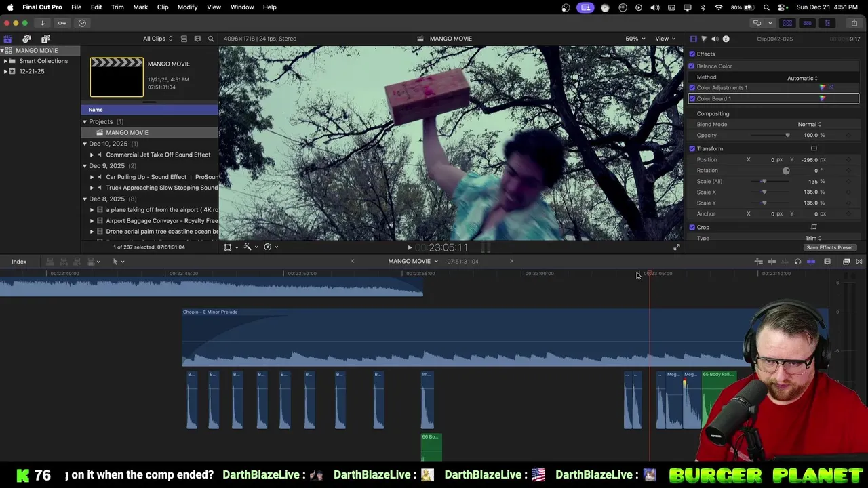The image size is (868, 488).
Task: Toggle clip grouping appearance icon in browser
Action: click(184, 39)
